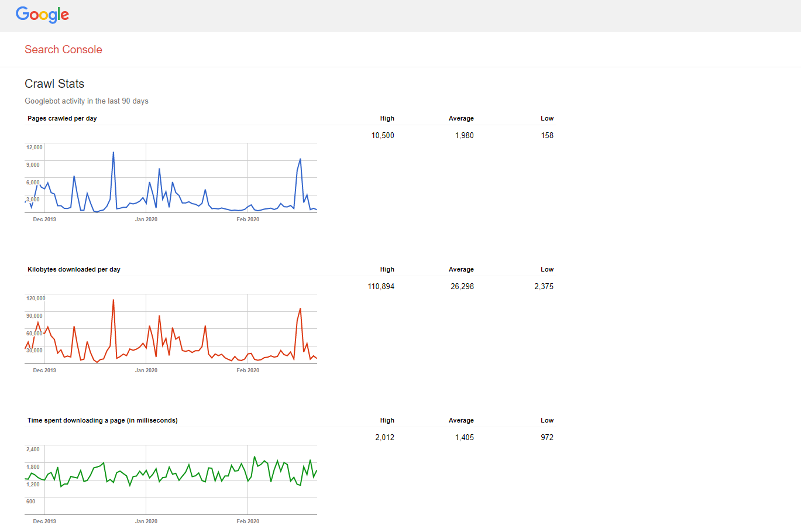Image resolution: width=801 pixels, height=532 pixels.
Task: Click the Time spent downloading a page title
Action: point(102,420)
